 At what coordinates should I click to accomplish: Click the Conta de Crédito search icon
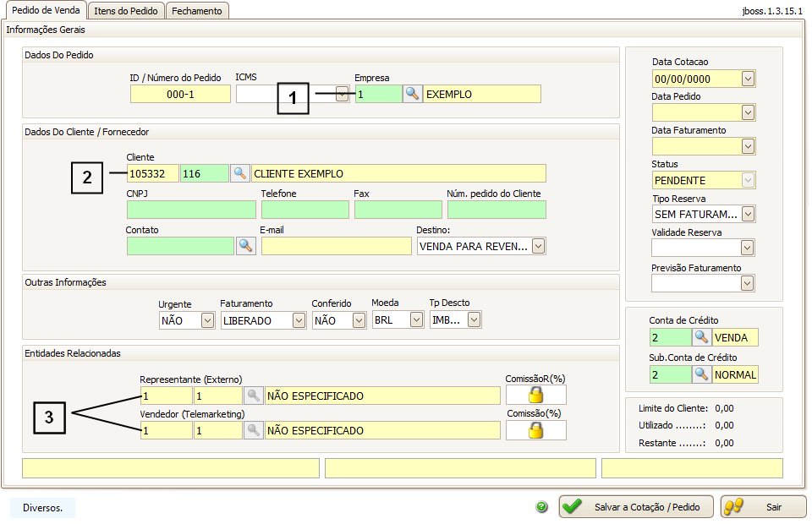point(701,338)
